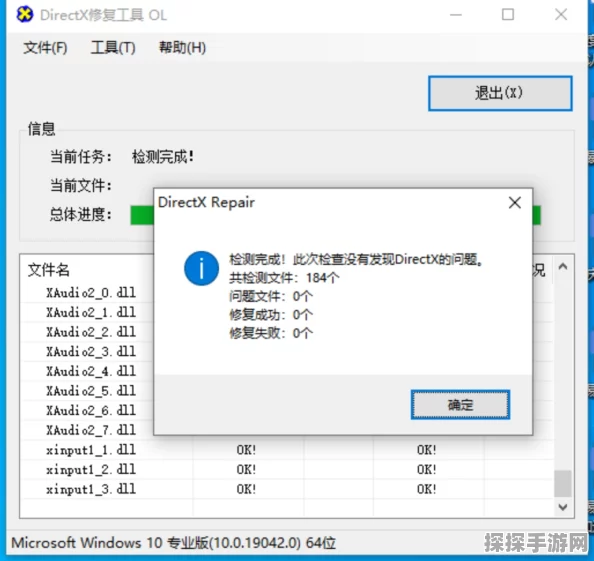Viewport: 594px width, 561px height.
Task: Open the 文件(F) menu
Action: 45,48
